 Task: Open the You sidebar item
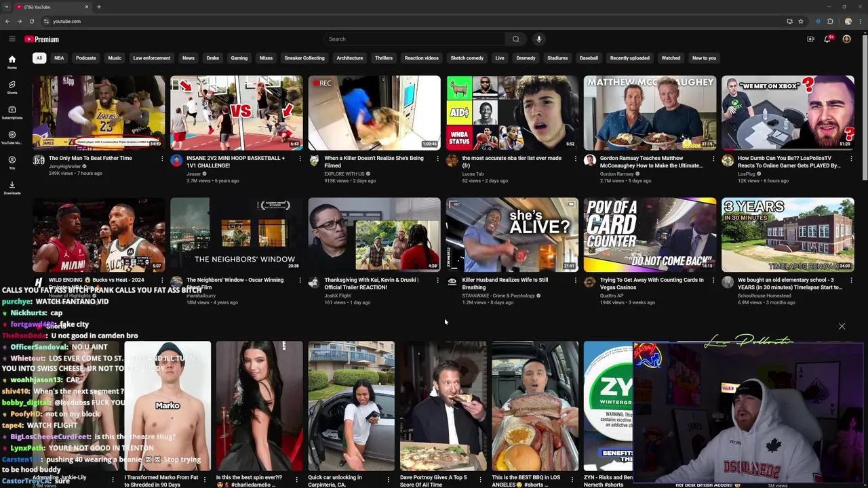tap(12, 163)
